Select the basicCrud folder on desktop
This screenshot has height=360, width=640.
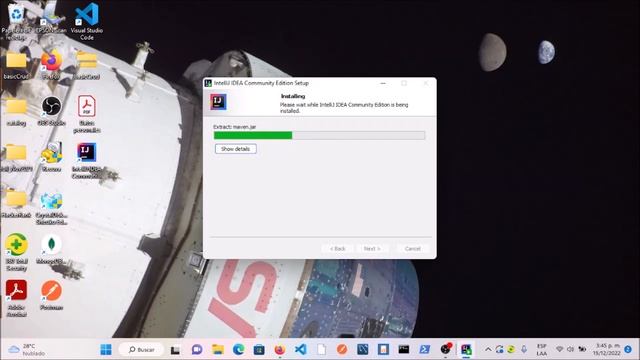(x=16, y=65)
